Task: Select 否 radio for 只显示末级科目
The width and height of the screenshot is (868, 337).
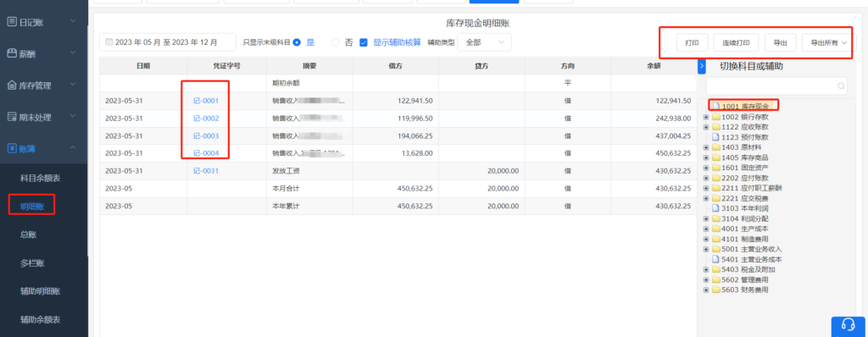Action: coord(335,42)
